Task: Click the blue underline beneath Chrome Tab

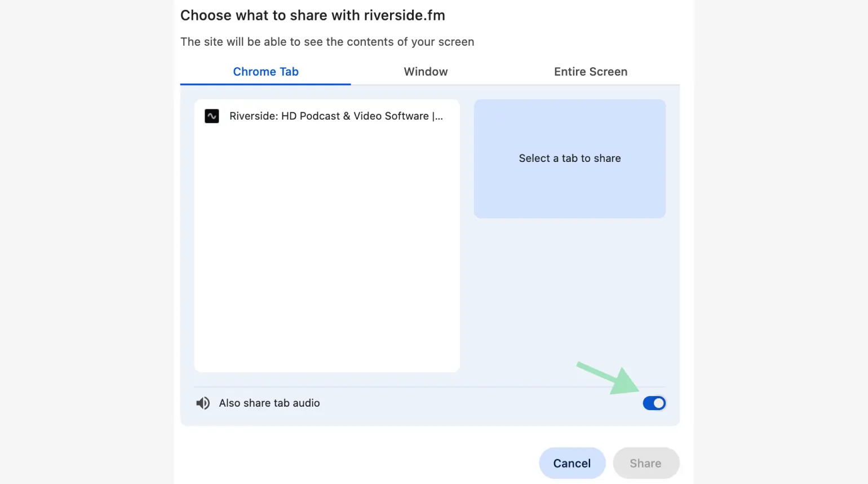Action: coord(265,83)
